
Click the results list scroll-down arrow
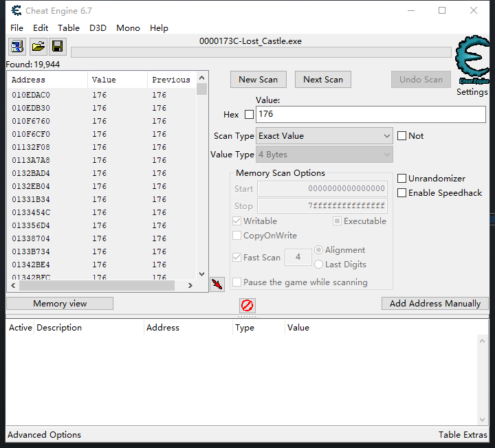(x=201, y=274)
